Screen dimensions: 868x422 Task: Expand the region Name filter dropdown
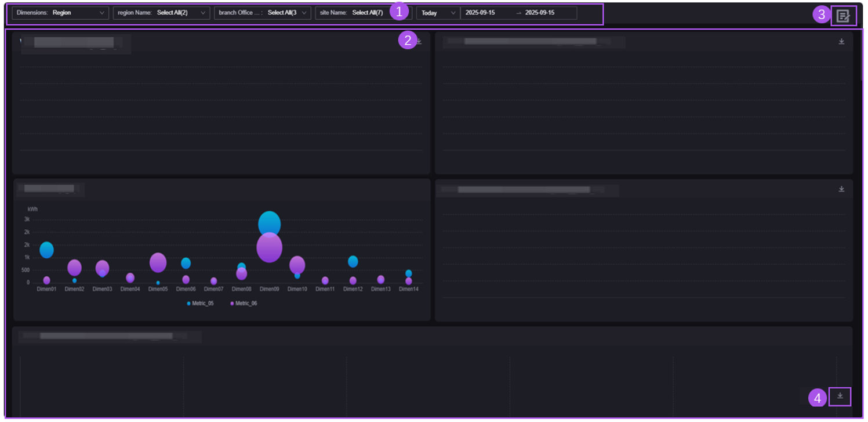pyautogui.click(x=161, y=13)
